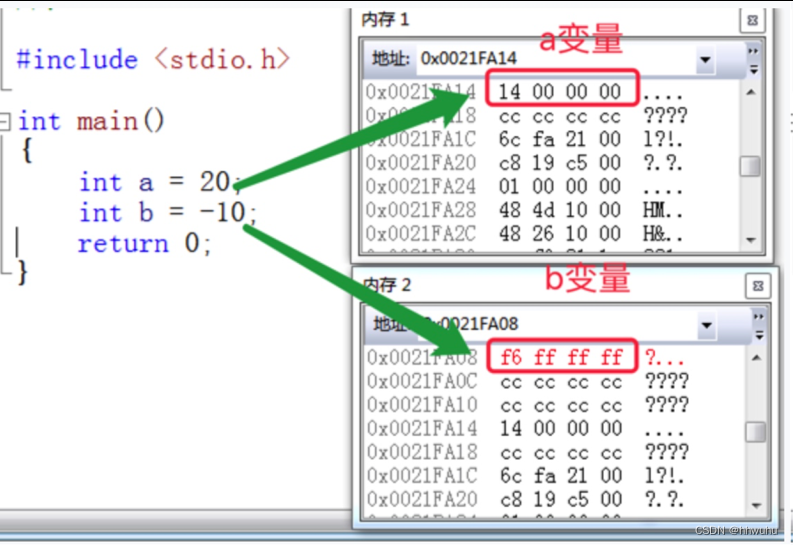
Task: Click the 'return 0;' code line
Action: click(x=145, y=243)
